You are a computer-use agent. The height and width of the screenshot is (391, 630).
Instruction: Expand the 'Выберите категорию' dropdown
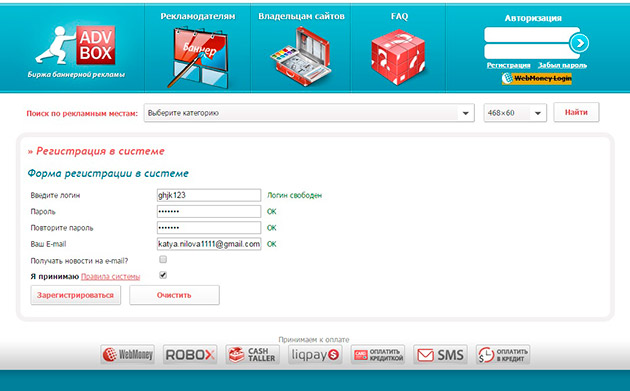309,113
